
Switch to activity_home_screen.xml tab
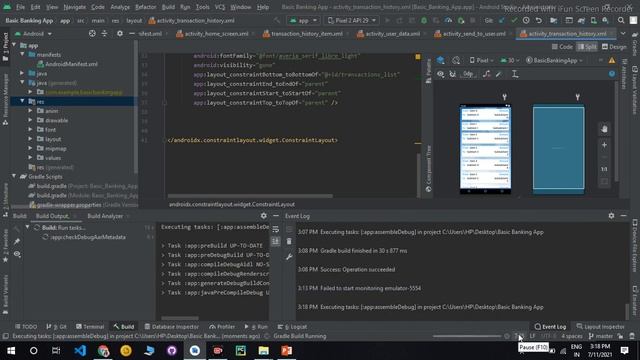(213, 34)
